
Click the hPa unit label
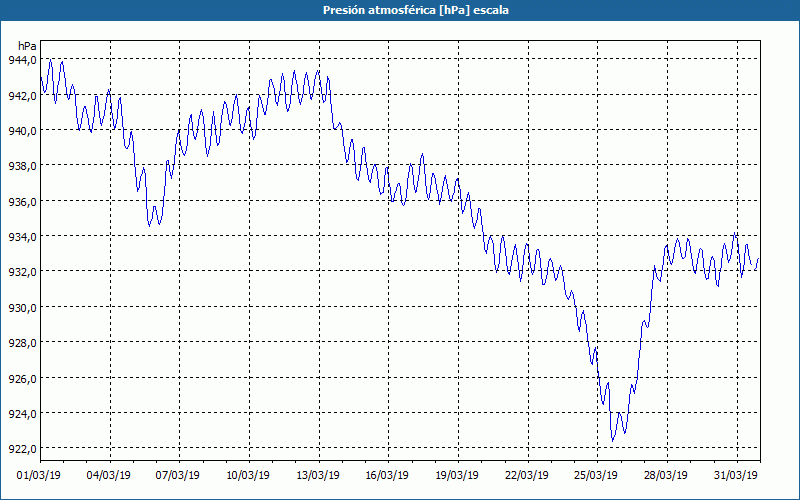tap(27, 46)
